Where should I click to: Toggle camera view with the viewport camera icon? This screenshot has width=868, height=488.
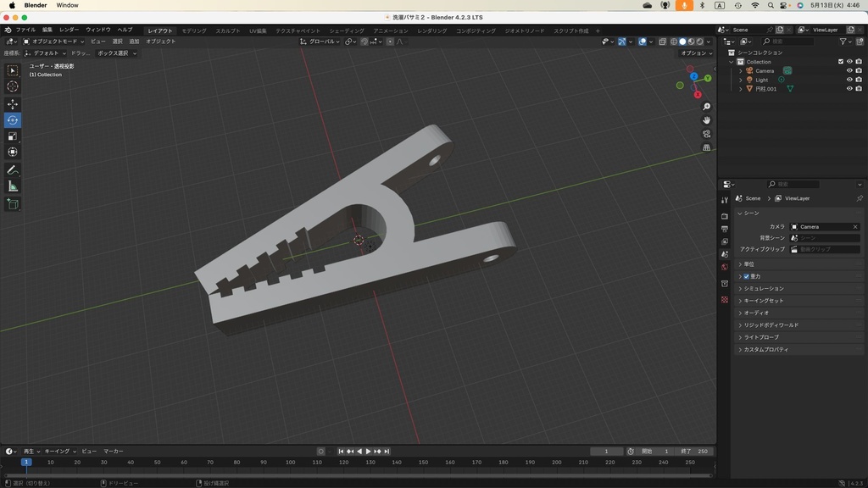click(x=707, y=134)
